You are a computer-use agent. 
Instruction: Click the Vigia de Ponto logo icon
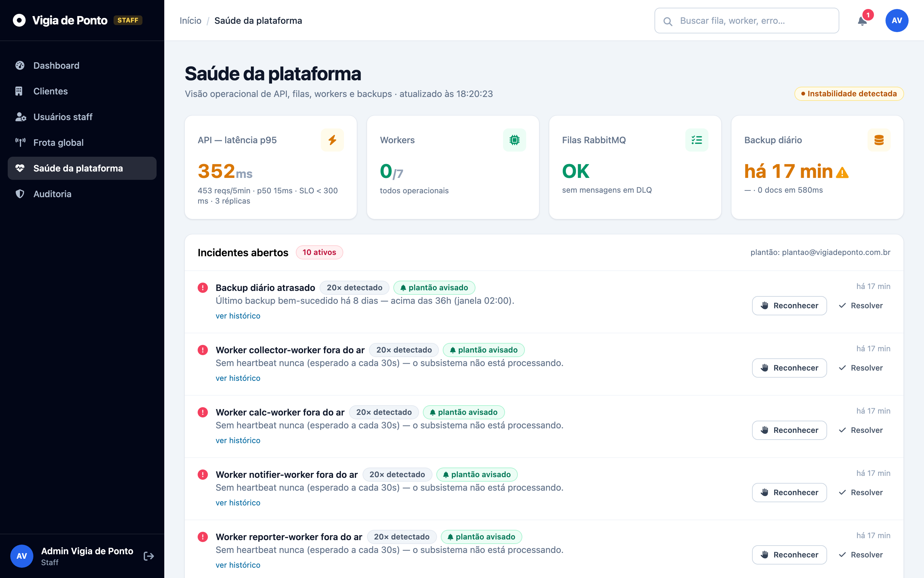coord(19,20)
